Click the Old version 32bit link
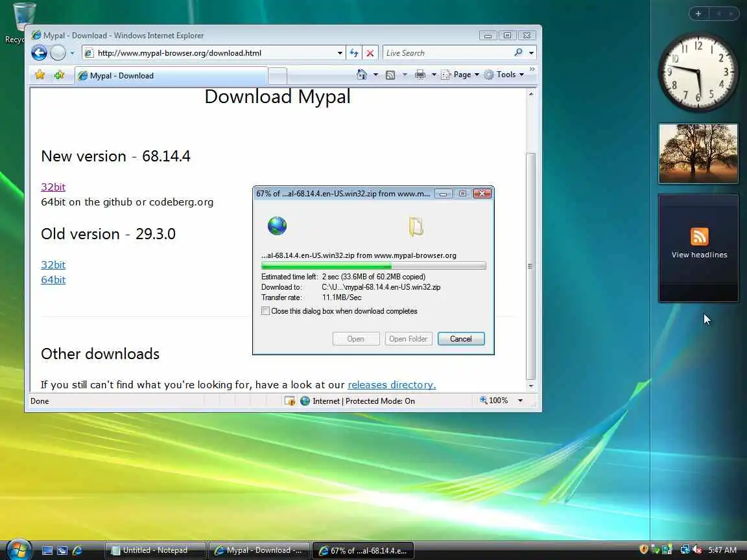This screenshot has height=560, width=747. coord(53,264)
